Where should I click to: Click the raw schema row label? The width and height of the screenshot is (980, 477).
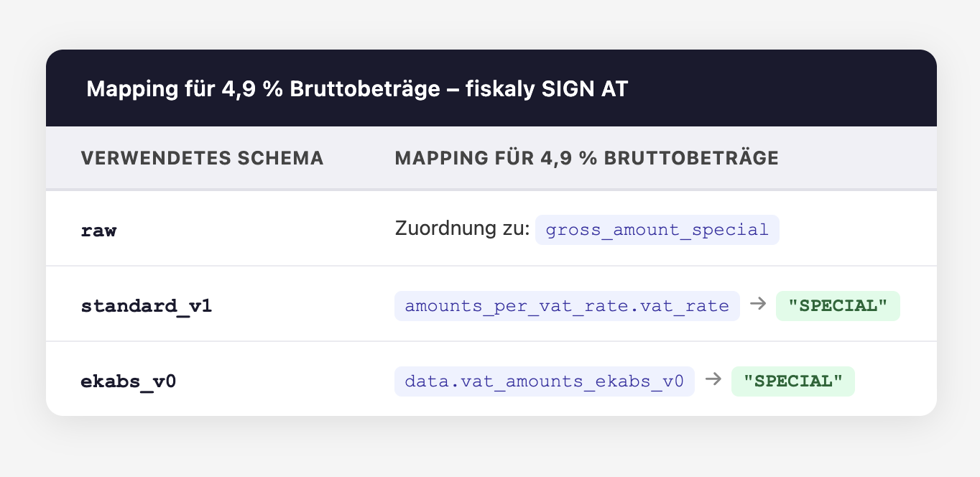pos(98,231)
